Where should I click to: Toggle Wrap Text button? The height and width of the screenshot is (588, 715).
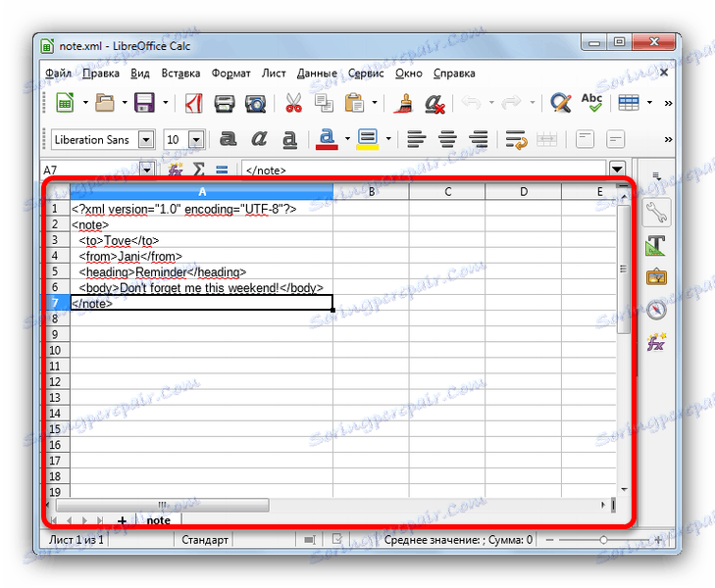pyautogui.click(x=516, y=139)
